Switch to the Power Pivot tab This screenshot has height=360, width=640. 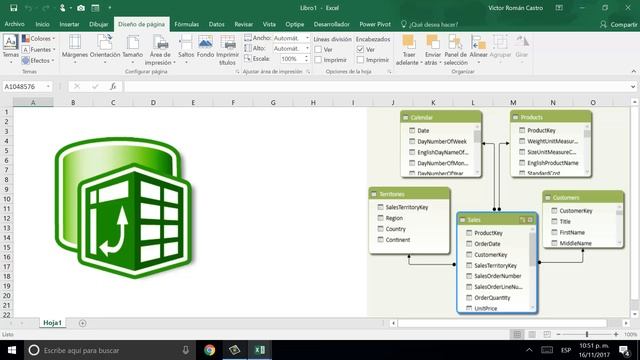(x=375, y=24)
